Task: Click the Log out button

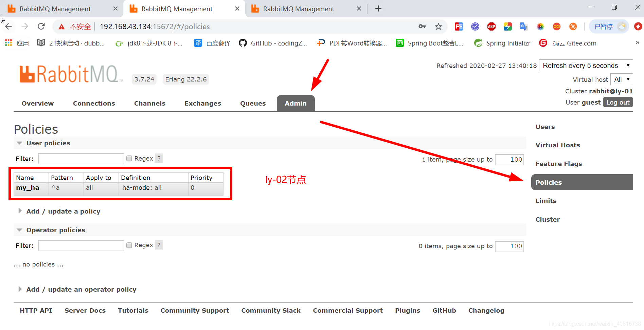Action: pyautogui.click(x=618, y=102)
